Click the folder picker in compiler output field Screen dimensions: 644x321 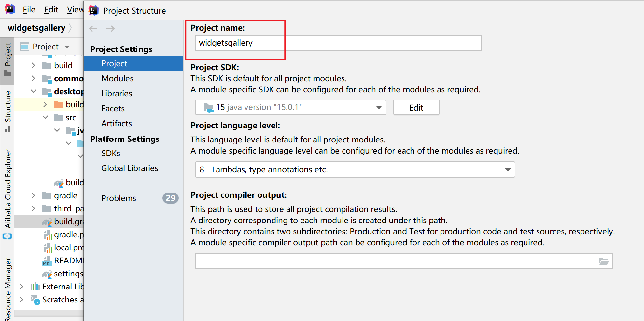coord(604,261)
